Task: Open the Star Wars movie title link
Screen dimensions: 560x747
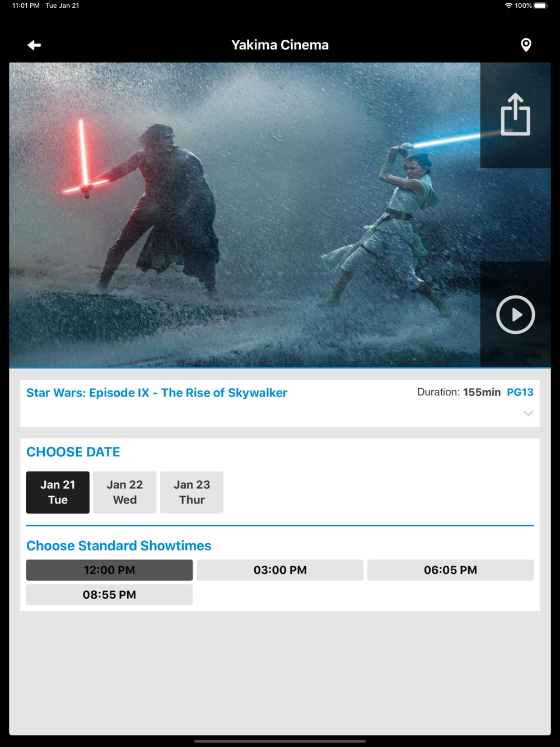Action: (157, 393)
